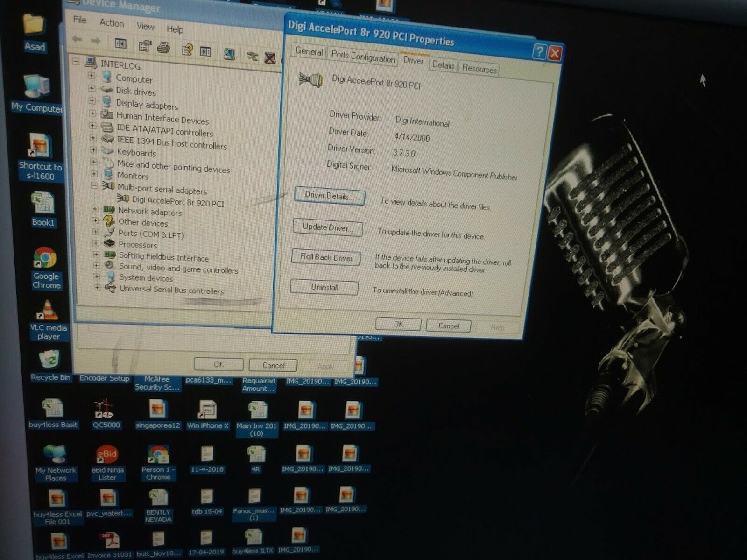747x560 pixels.
Task: Expand the Computer node in device tree
Action: (92, 76)
